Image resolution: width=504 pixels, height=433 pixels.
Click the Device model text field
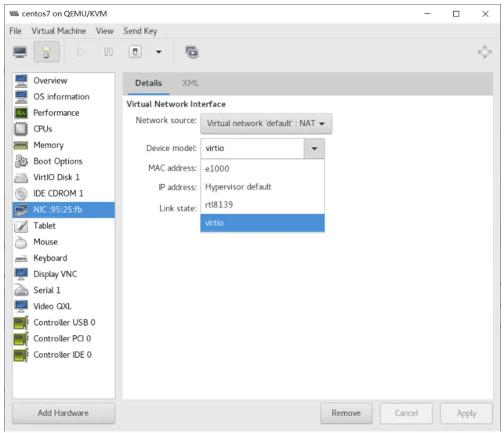252,148
